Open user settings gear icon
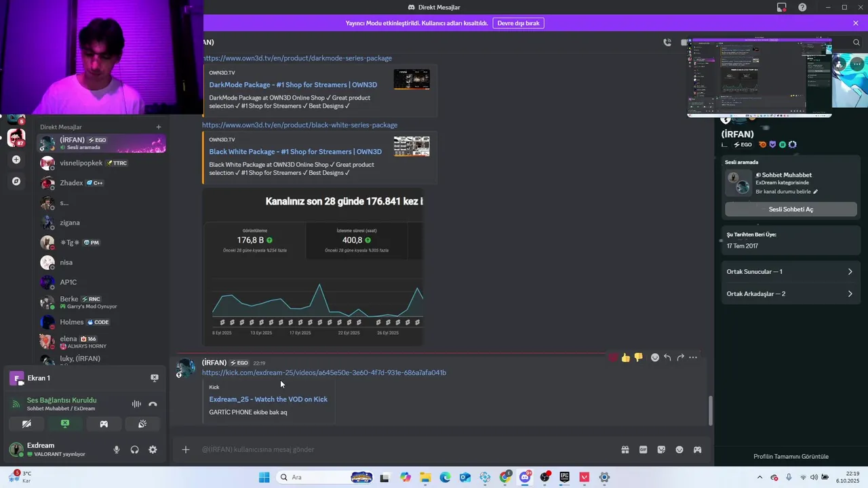This screenshot has width=868, height=488. tap(153, 449)
